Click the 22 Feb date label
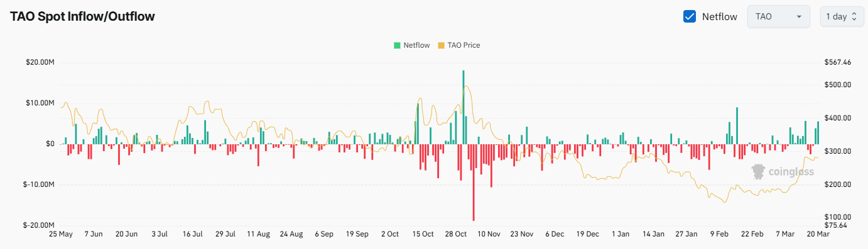The image size is (868, 249). pyautogui.click(x=752, y=234)
